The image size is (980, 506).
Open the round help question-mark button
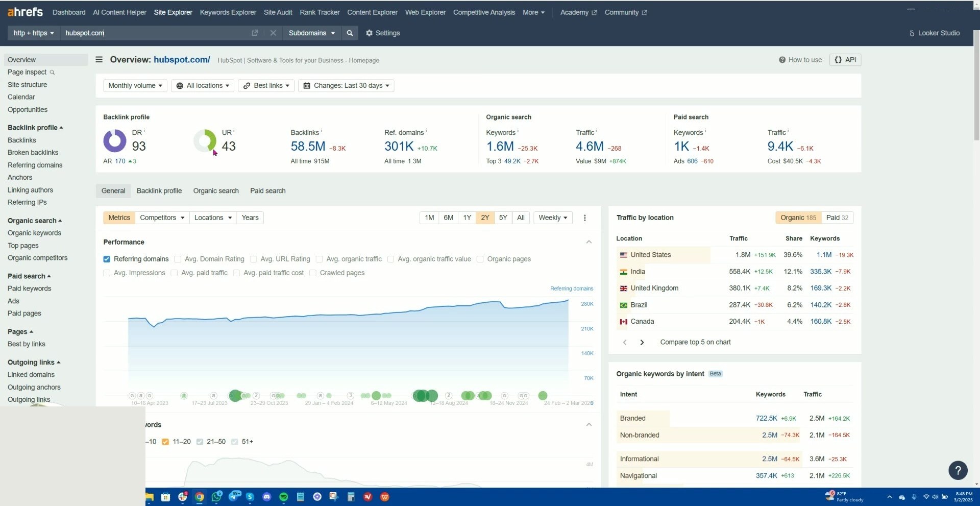coord(958,470)
